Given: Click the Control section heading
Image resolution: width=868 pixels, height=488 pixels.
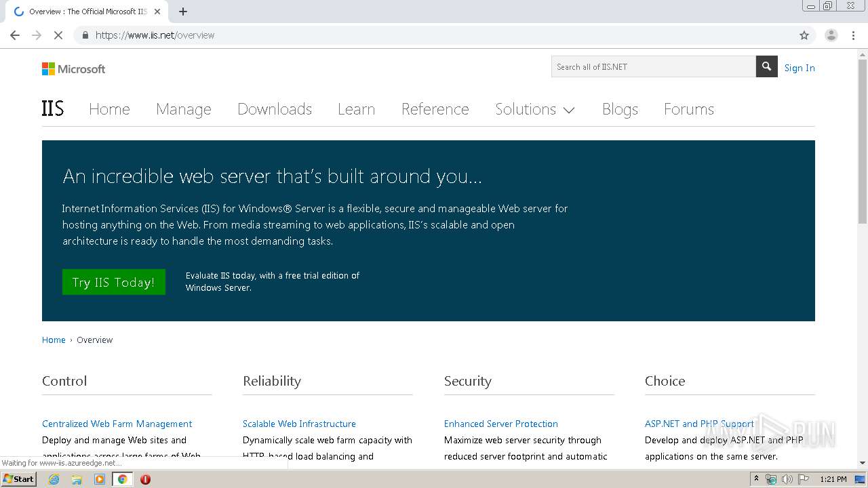Looking at the screenshot, I should click(x=64, y=381).
